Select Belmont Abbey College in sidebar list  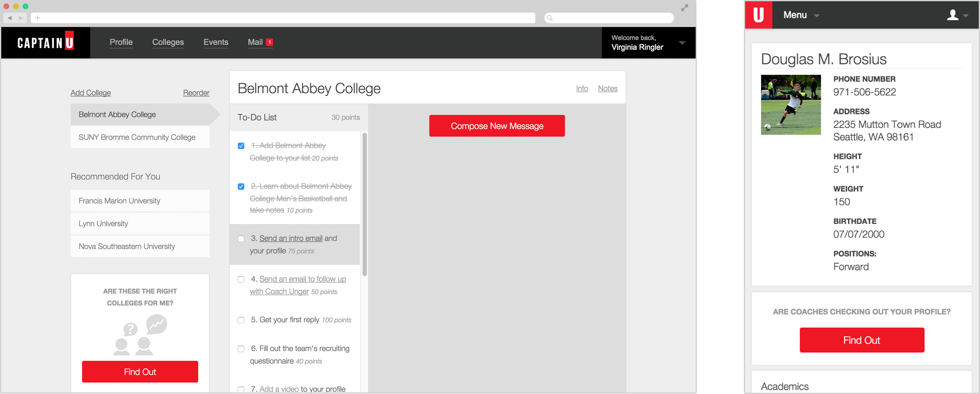click(x=140, y=114)
